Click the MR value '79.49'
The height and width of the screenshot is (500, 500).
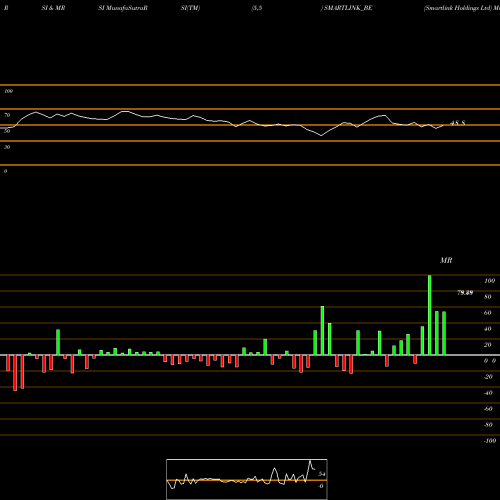[x=465, y=293]
